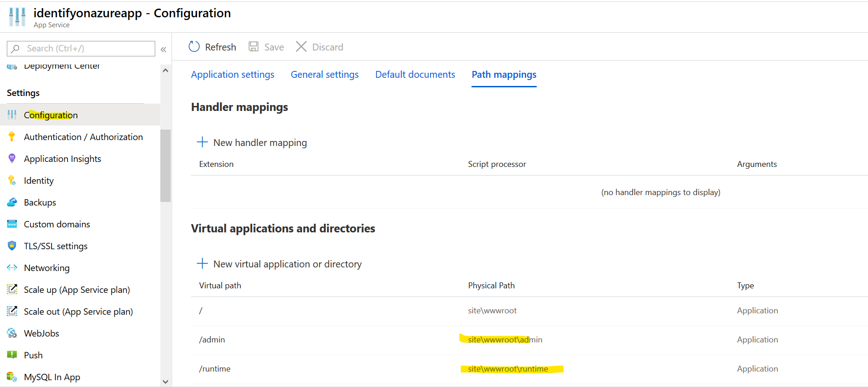Click Physical Path column header
This screenshot has width=868, height=387.
click(491, 286)
